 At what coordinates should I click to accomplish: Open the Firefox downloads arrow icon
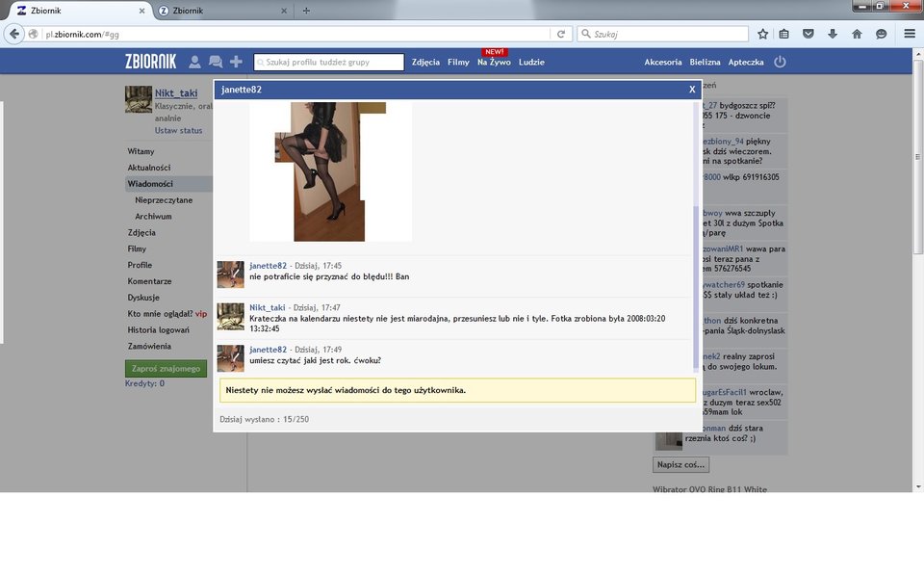pos(833,34)
